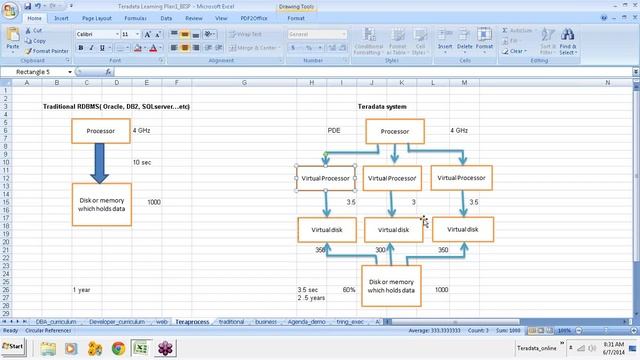This screenshot has width=640, height=360.
Task: Increase indent
Action: (x=219, y=48)
